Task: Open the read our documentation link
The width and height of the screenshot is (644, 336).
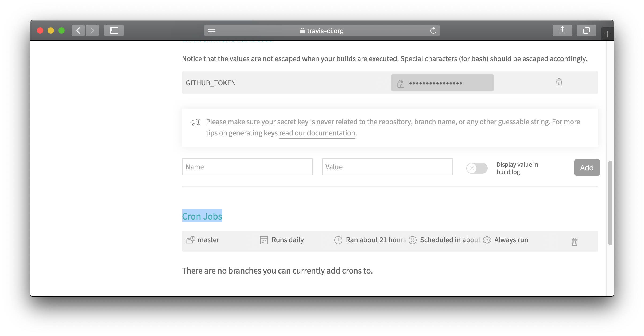Action: pyautogui.click(x=317, y=133)
